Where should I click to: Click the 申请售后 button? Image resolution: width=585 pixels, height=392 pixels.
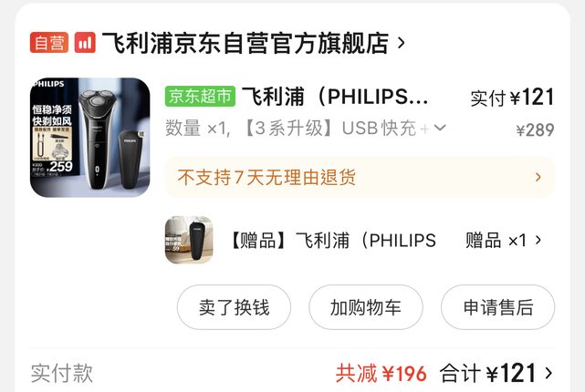tap(497, 307)
